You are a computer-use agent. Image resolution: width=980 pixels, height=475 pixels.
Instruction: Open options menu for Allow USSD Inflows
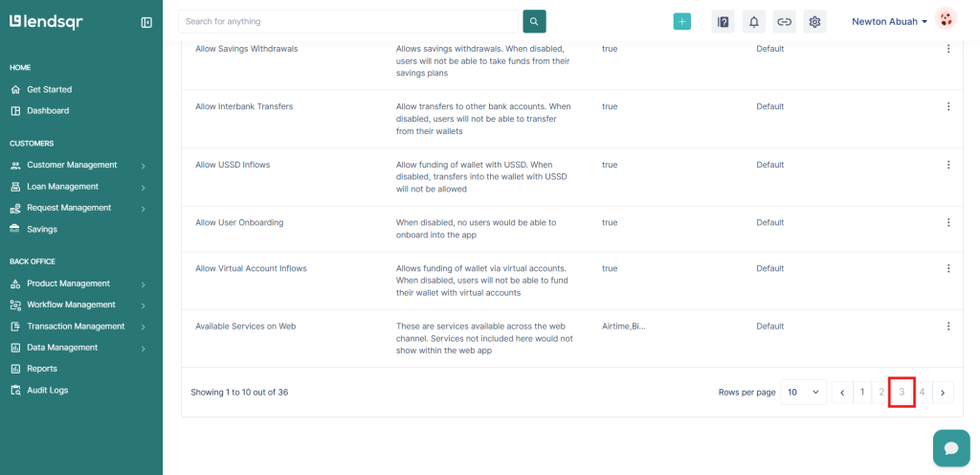[x=948, y=165]
